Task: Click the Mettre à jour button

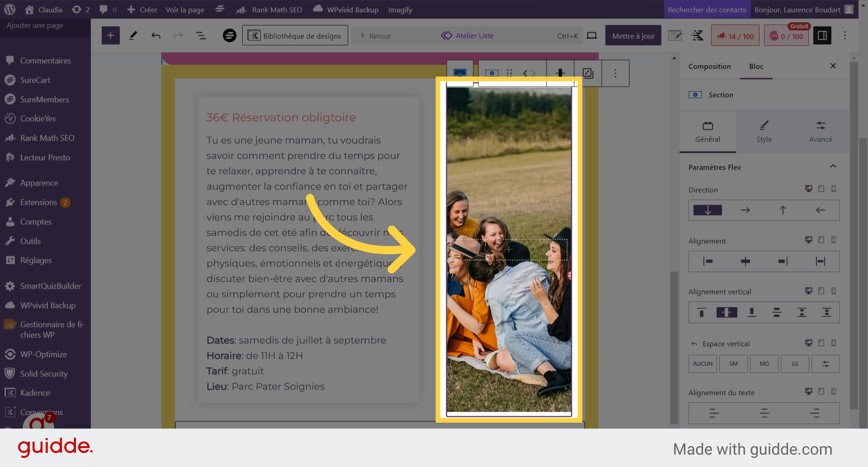Action: [633, 36]
